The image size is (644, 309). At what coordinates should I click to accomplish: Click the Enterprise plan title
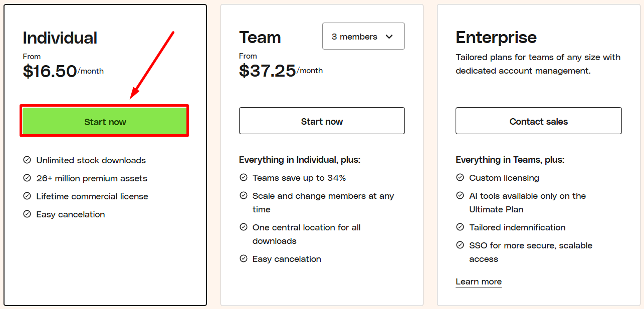tap(496, 37)
